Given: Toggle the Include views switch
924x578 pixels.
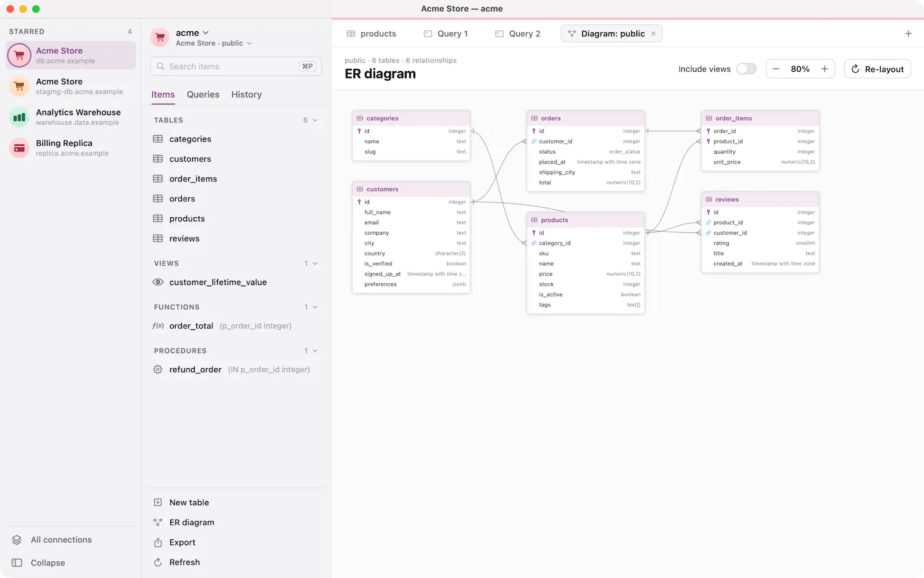Looking at the screenshot, I should [746, 69].
